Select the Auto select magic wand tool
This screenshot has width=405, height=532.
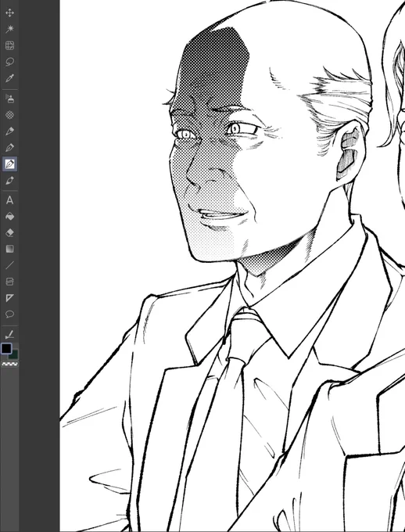[9, 29]
